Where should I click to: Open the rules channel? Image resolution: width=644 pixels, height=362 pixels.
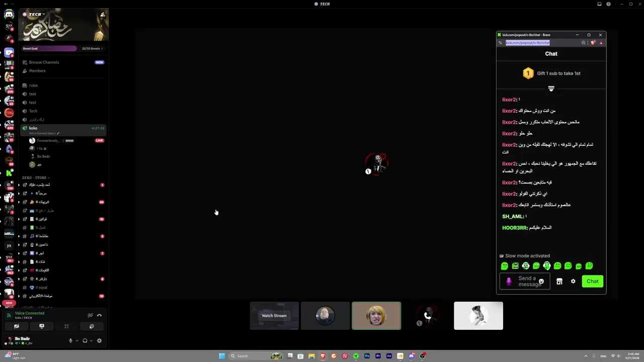pos(63,85)
